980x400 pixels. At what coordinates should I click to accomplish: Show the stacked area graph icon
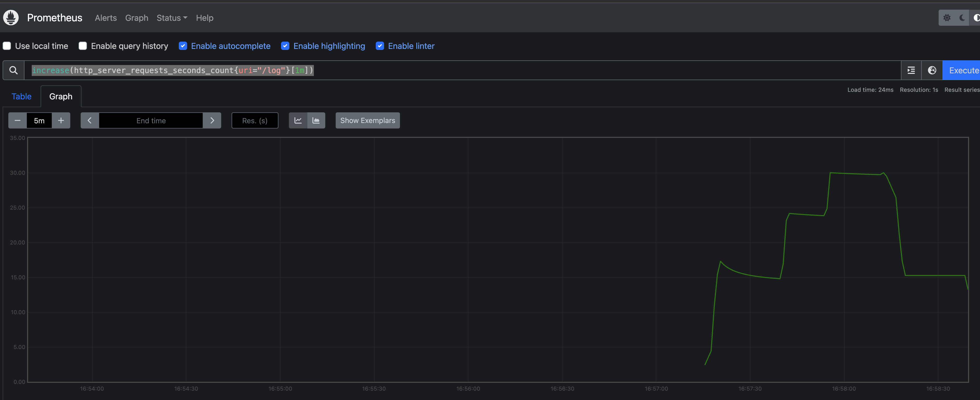click(x=316, y=120)
